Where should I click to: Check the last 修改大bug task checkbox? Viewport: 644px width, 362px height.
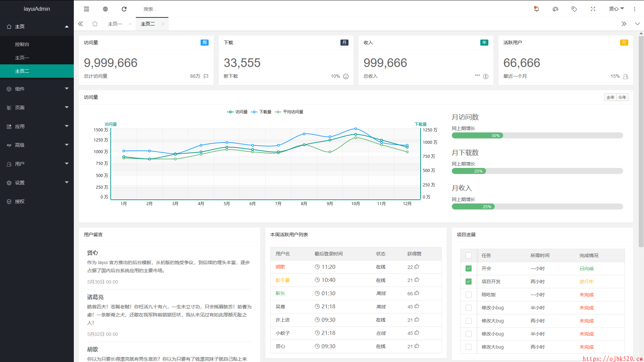[469, 347]
